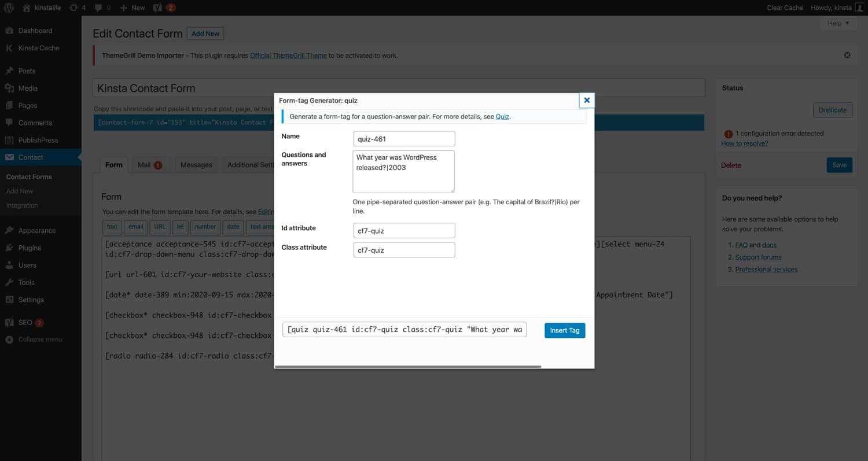Open the Messages tab
This screenshot has width=868, height=461.
[x=196, y=165]
